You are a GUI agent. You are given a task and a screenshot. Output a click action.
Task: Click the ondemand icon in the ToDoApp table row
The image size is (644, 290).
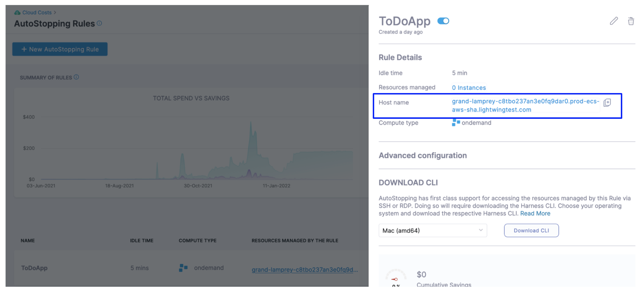click(183, 268)
